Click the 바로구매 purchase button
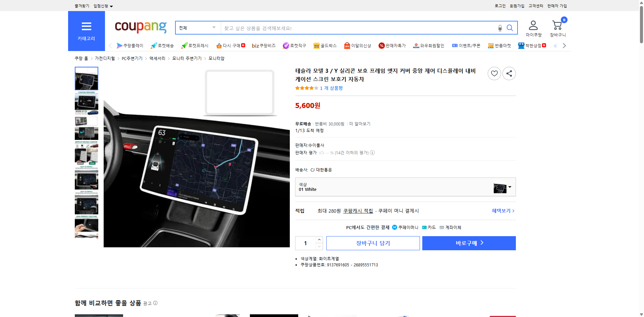The image size is (644, 317). point(469,243)
